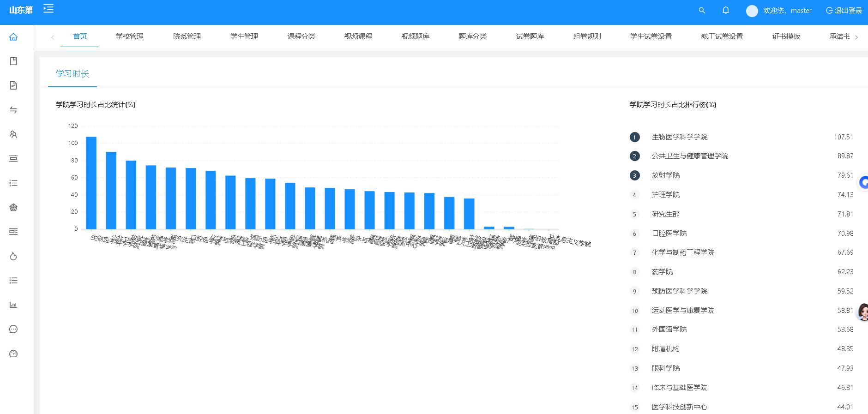Open the 视频课程 tab

click(358, 36)
